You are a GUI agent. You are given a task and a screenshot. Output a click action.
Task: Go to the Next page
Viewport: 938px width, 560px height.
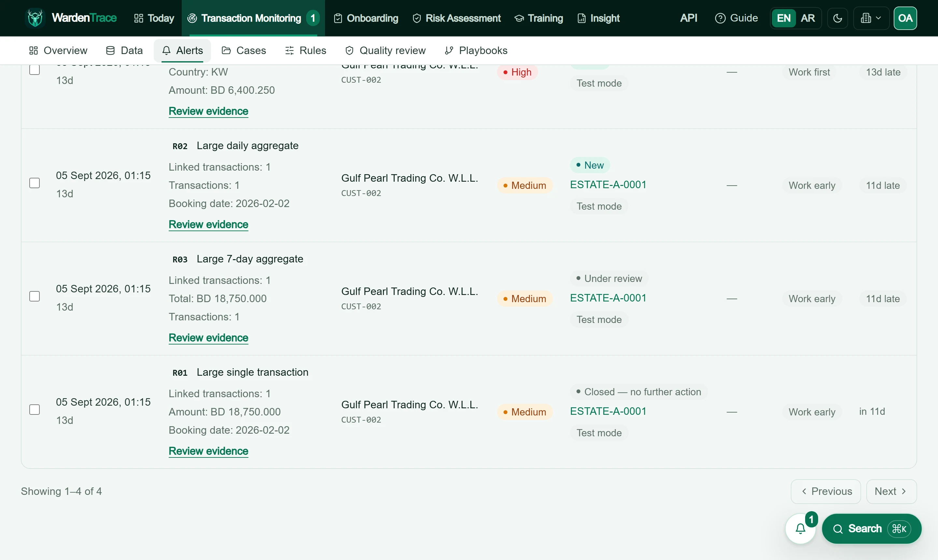tap(891, 491)
